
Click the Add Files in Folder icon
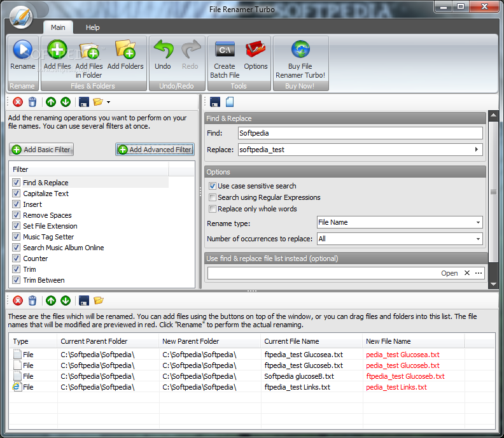point(89,50)
